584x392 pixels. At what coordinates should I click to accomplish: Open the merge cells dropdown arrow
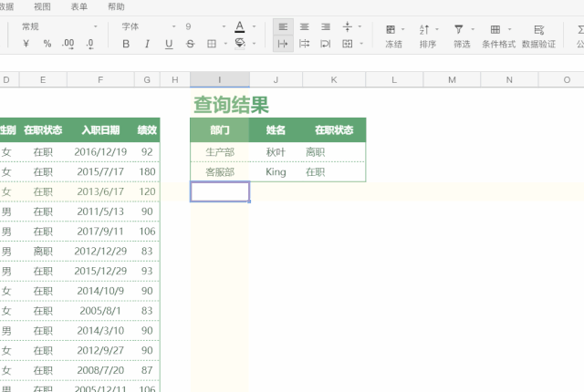point(361,44)
